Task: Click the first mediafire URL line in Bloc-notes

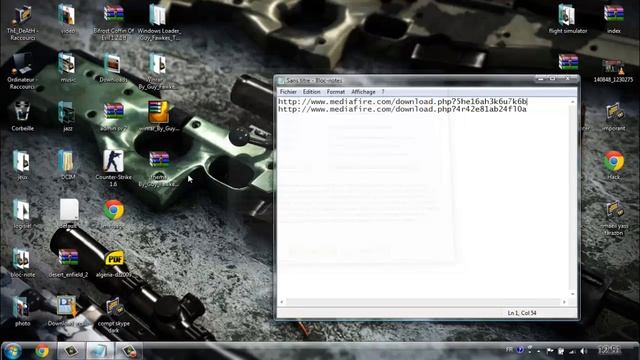Action: (x=403, y=102)
